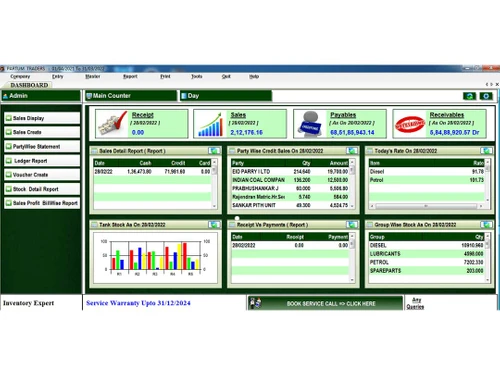Click the Payables figure icon
The width and height of the screenshot is (500, 375).
(x=310, y=124)
